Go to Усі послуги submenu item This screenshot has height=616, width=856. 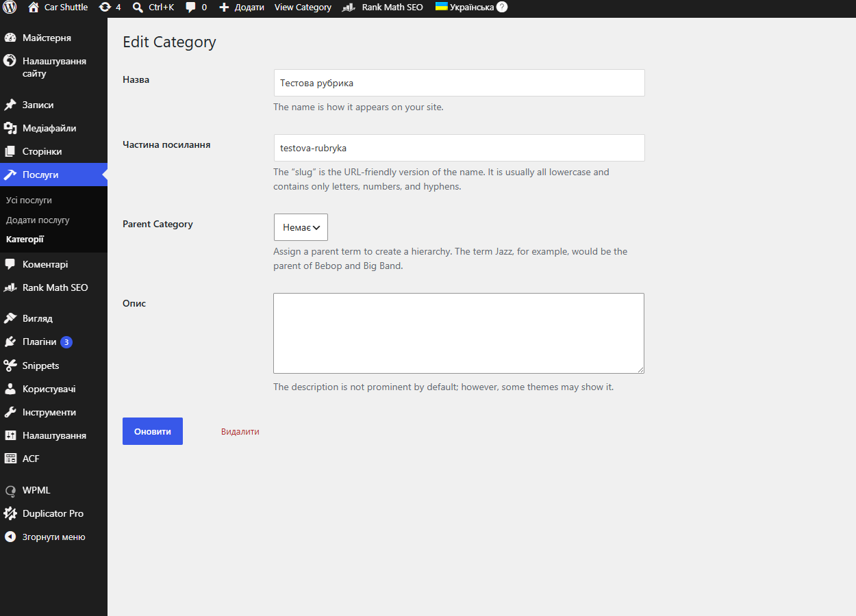(29, 201)
